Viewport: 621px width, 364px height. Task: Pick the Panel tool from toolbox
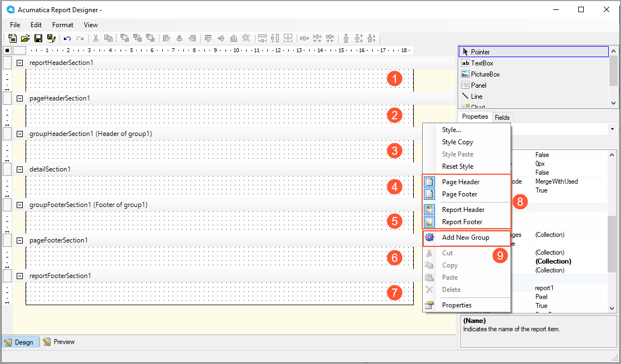[478, 85]
